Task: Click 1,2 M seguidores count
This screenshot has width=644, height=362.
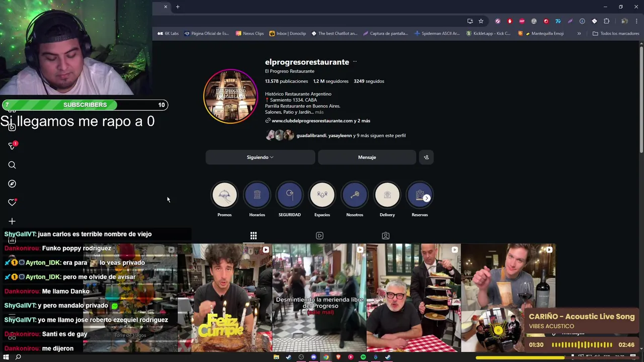Action: 331,81
